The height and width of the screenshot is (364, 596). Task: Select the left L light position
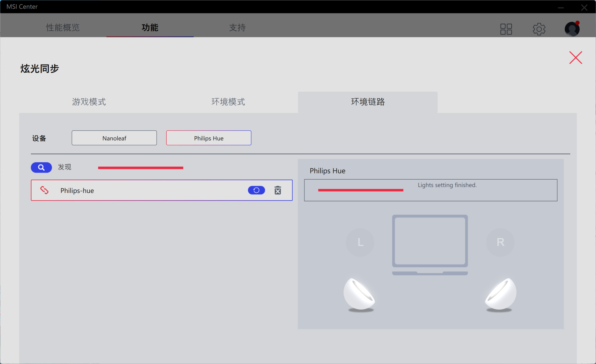point(360,242)
